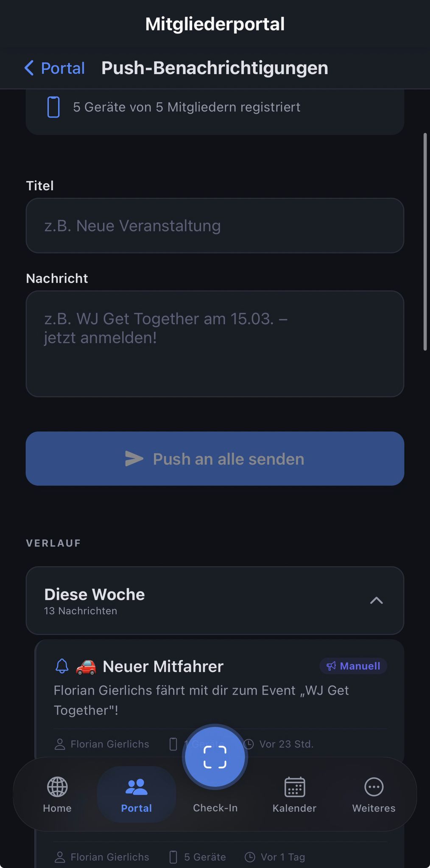The image size is (430, 868).
Task: Tap the Weiteres ellipsis icon
Action: point(374,787)
